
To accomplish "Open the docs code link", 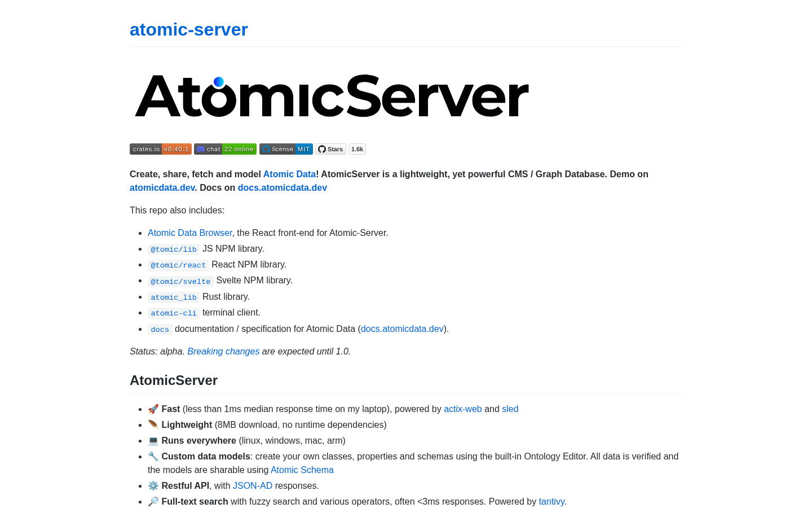I will point(160,329).
